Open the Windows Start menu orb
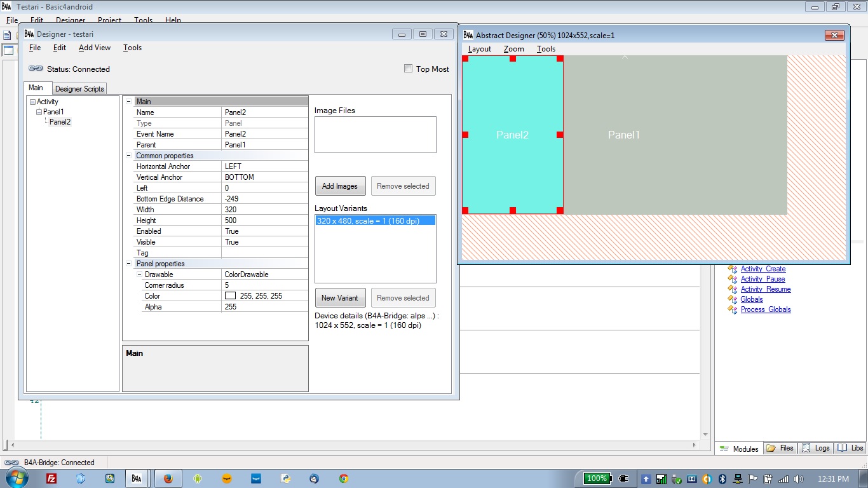The image size is (868, 488). pyautogui.click(x=17, y=478)
